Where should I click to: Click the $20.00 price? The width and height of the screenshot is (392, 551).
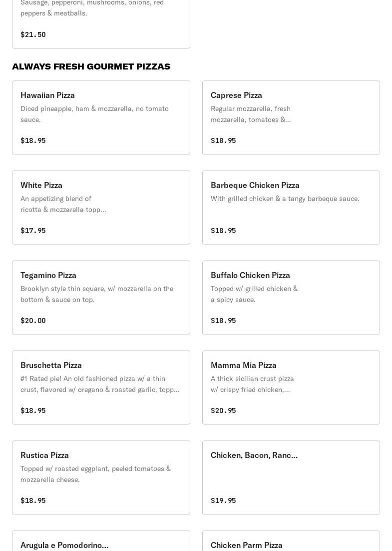tap(33, 320)
